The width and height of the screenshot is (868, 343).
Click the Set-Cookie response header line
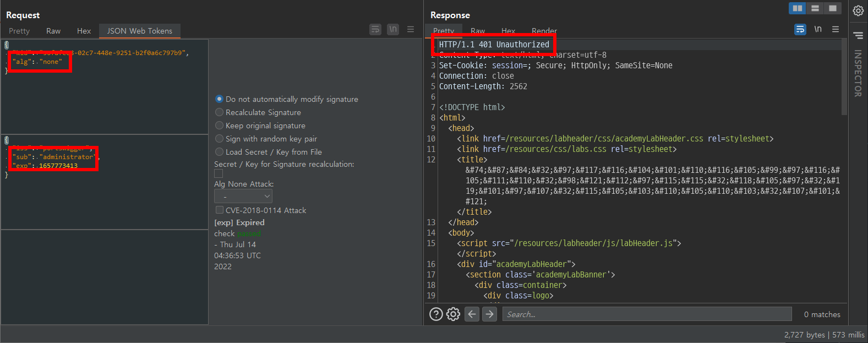[556, 66]
